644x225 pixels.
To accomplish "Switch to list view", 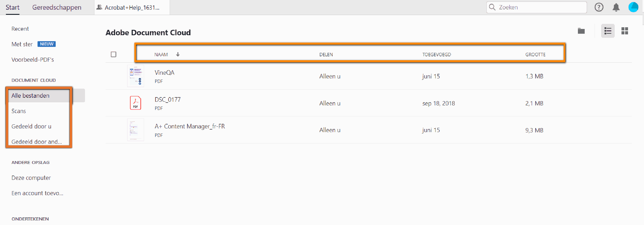I will [608, 31].
